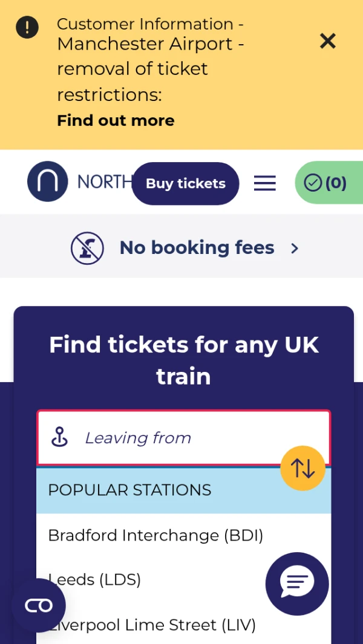Select Bradford Interchange (BDI) station

[155, 535]
